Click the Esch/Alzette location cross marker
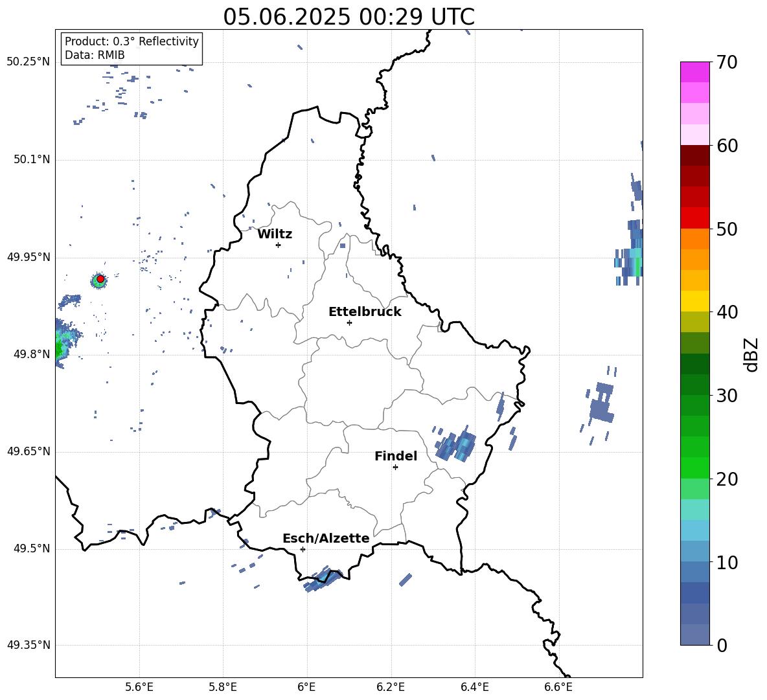Viewport: 767px width, 700px height. [x=303, y=549]
